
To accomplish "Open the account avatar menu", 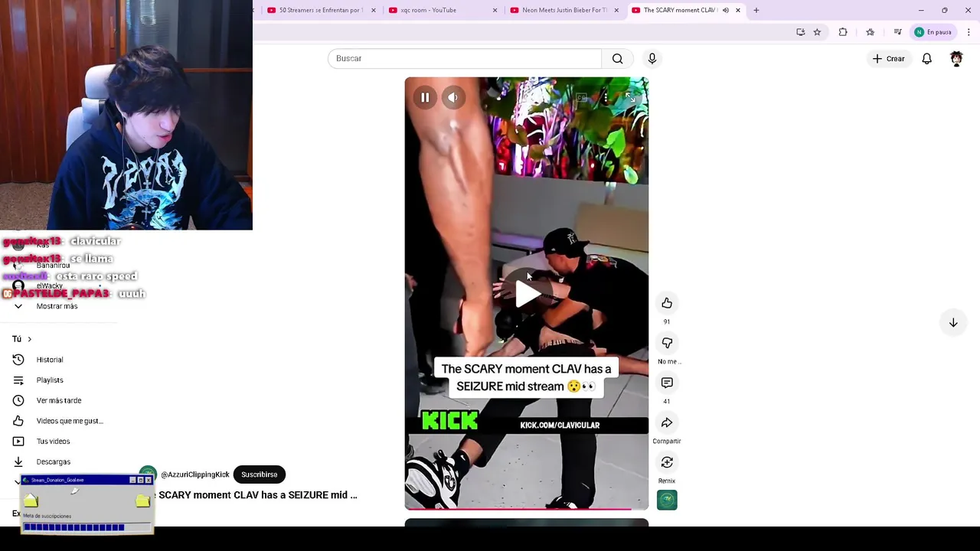I will 956,59.
